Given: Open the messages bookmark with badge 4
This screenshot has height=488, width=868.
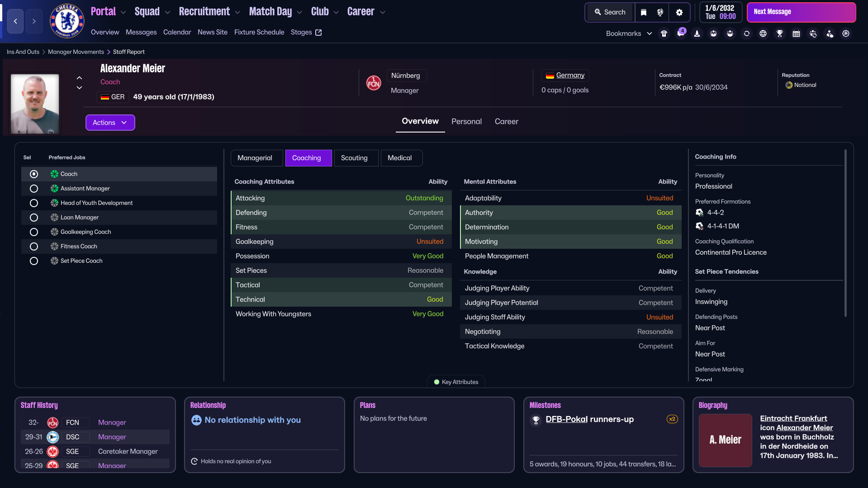Looking at the screenshot, I should [681, 33].
